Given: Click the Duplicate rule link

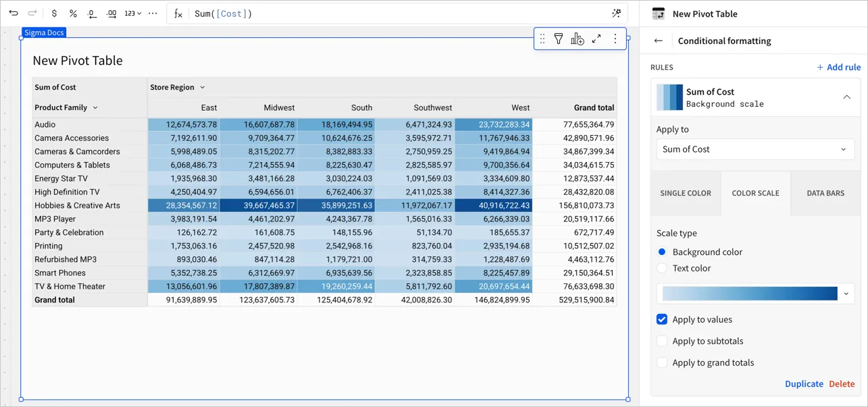Looking at the screenshot, I should pyautogui.click(x=804, y=383).
